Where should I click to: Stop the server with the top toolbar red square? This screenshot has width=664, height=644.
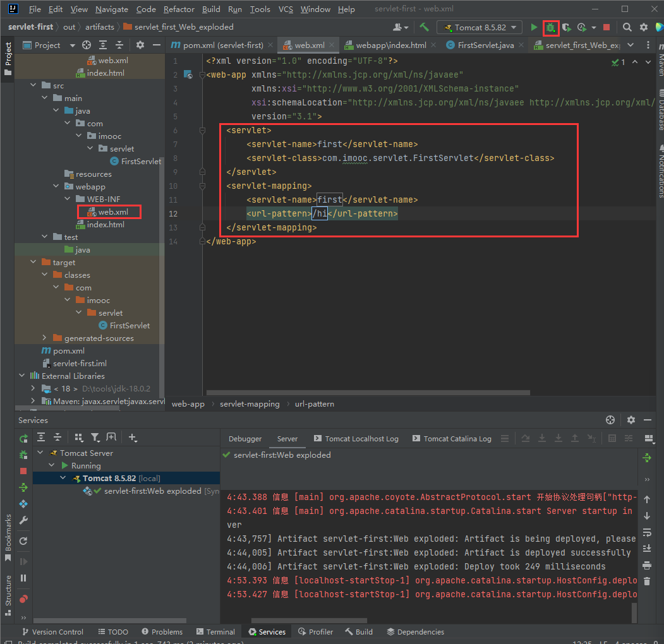[607, 27]
